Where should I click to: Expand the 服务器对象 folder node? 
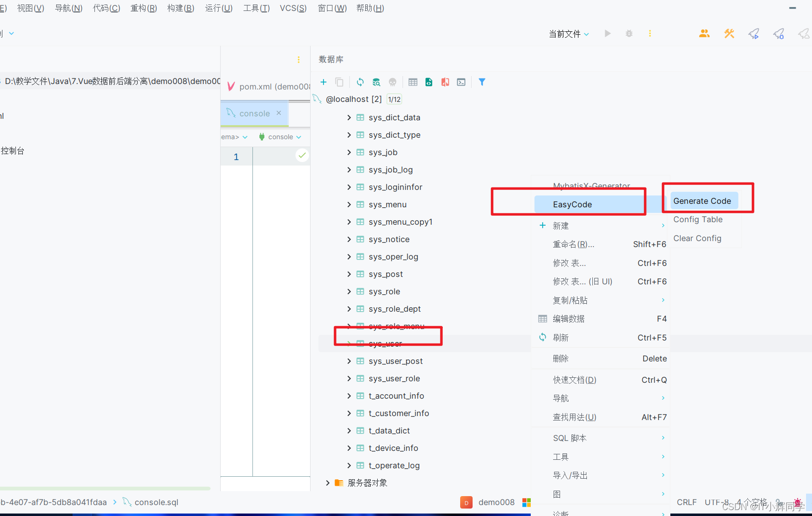pyautogui.click(x=327, y=483)
